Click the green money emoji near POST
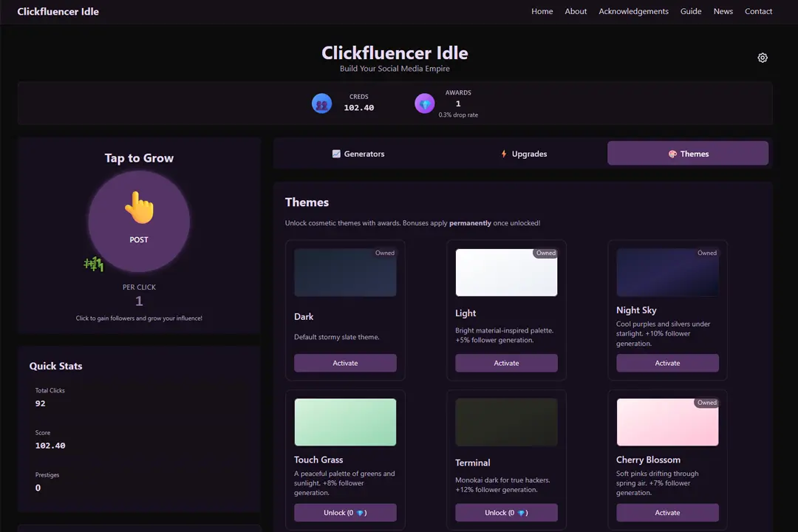Image resolution: width=798 pixels, height=532 pixels. pyautogui.click(x=94, y=264)
